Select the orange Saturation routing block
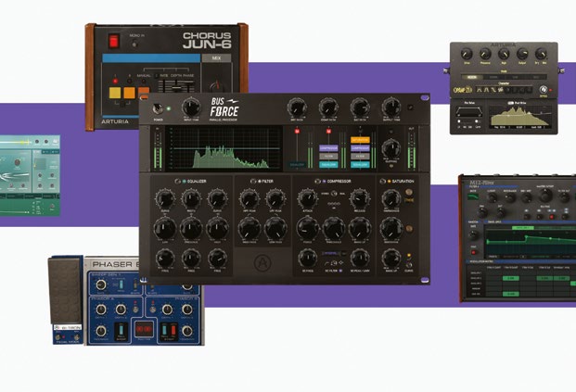Image resolution: width=576 pixels, height=392 pixels. [360, 140]
